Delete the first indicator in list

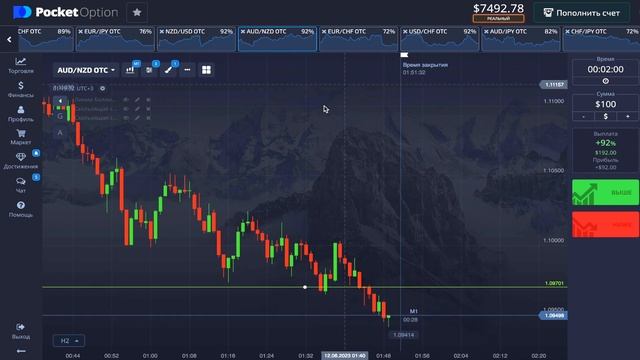coord(149,100)
